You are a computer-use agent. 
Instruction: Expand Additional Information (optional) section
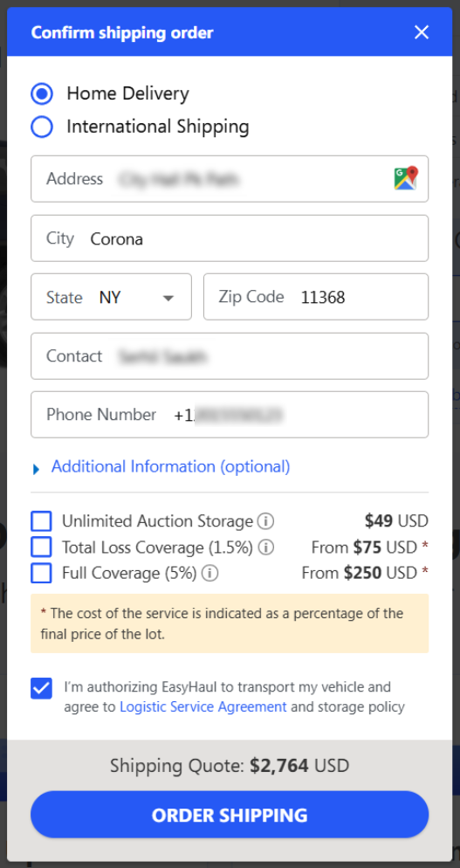[170, 466]
